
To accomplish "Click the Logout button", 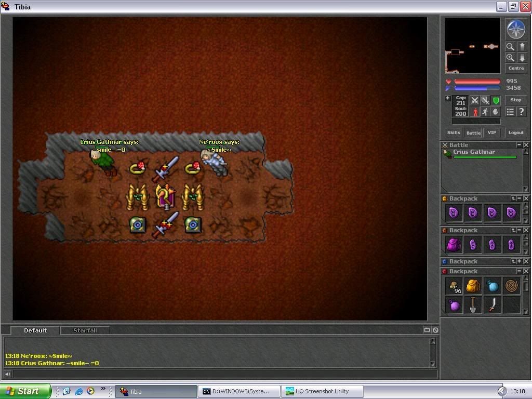I will [x=516, y=132].
